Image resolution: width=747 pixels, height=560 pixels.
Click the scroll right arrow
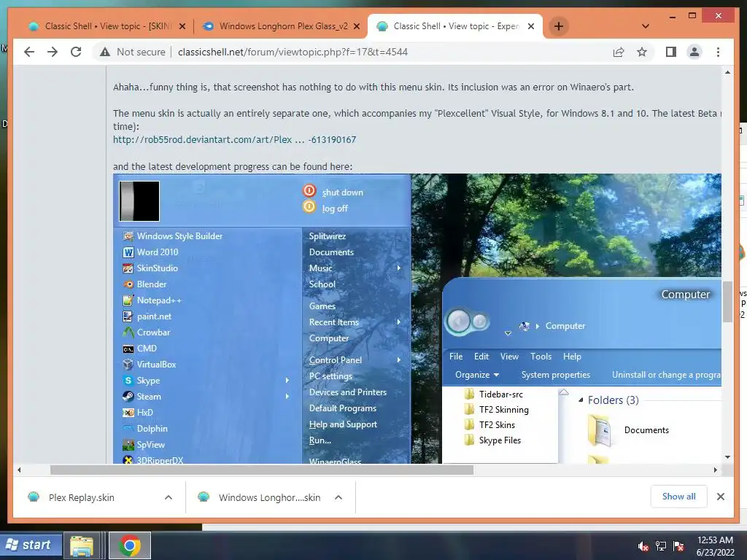click(715, 470)
